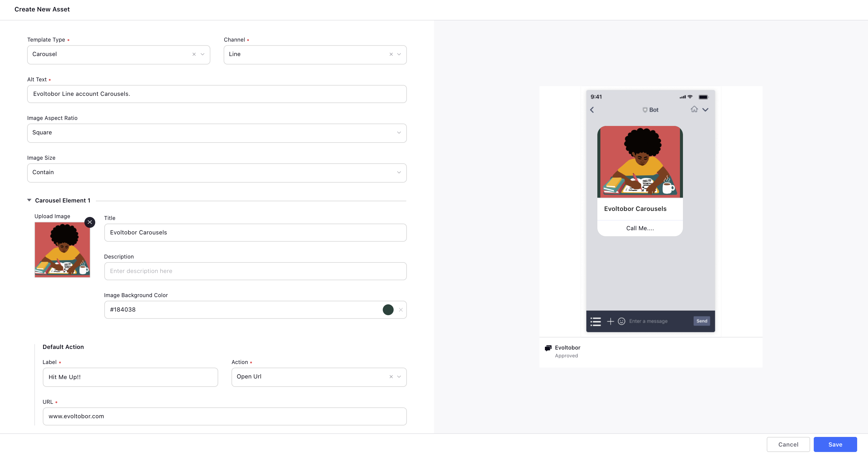Clear the Channel selection
Screen dimensions: 868x455
coord(390,54)
